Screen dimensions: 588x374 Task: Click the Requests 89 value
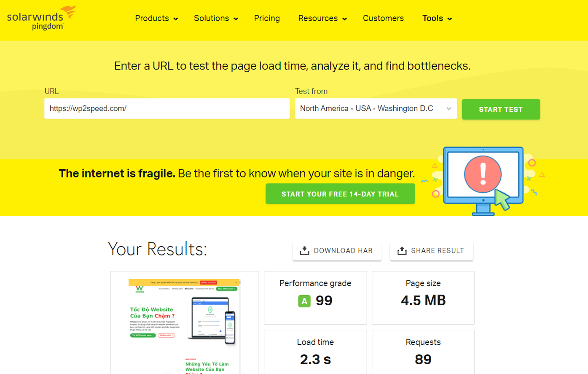point(423,360)
